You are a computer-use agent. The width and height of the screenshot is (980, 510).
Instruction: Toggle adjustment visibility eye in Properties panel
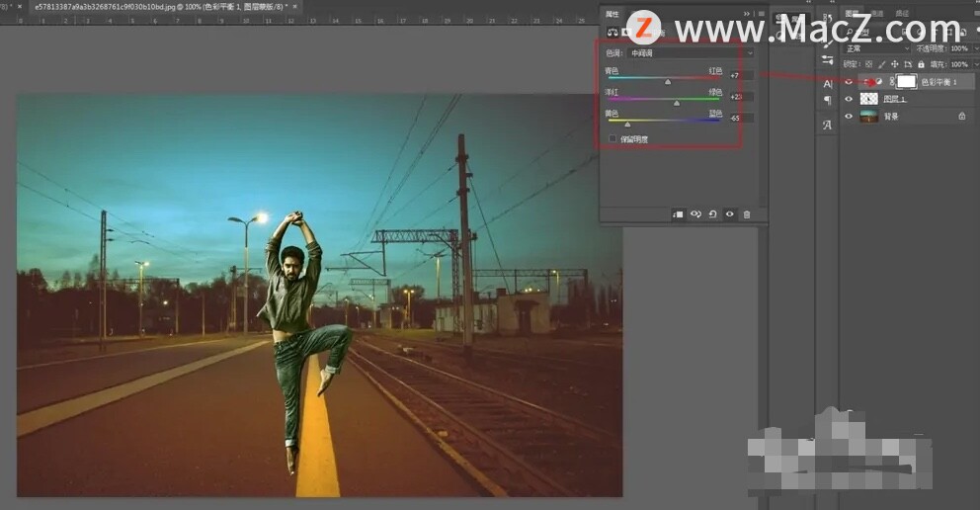click(x=729, y=214)
